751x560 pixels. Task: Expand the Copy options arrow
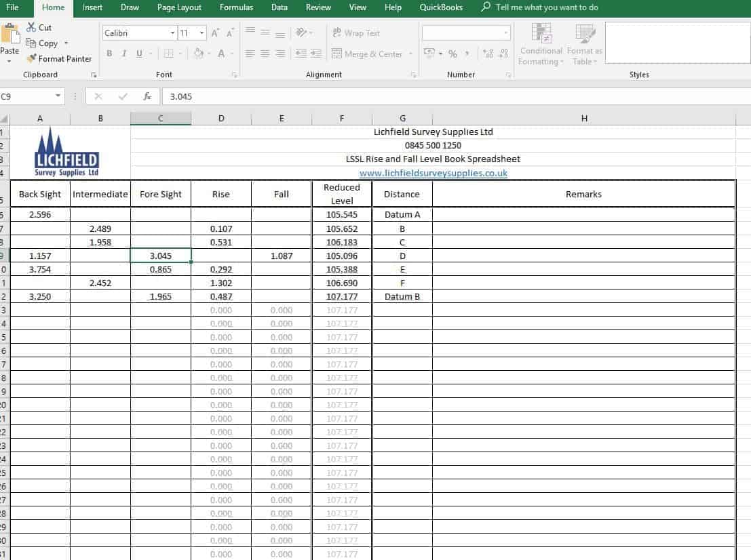click(x=66, y=43)
